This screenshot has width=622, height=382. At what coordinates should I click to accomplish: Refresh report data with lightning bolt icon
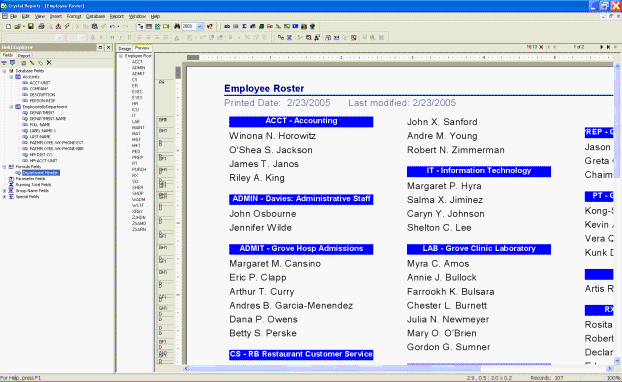pos(67,27)
